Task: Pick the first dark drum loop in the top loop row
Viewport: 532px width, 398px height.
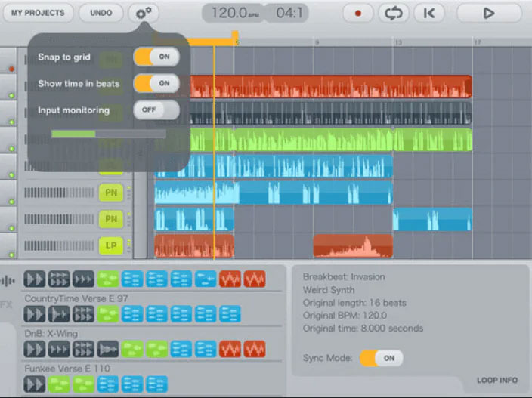Action: click(x=34, y=279)
